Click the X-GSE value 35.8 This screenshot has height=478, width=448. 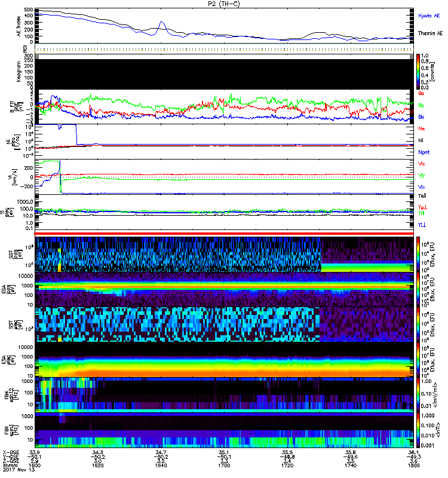point(351,452)
